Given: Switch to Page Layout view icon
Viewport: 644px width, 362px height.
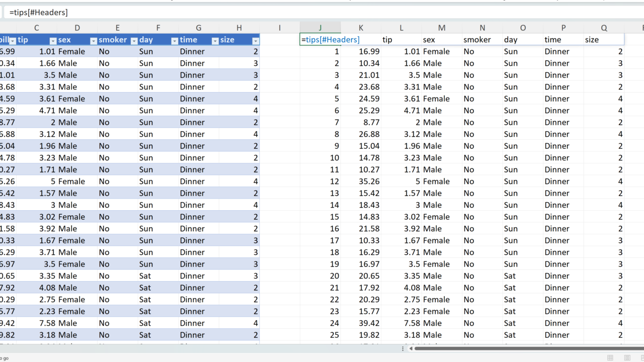Looking at the screenshot, I should coord(627,358).
